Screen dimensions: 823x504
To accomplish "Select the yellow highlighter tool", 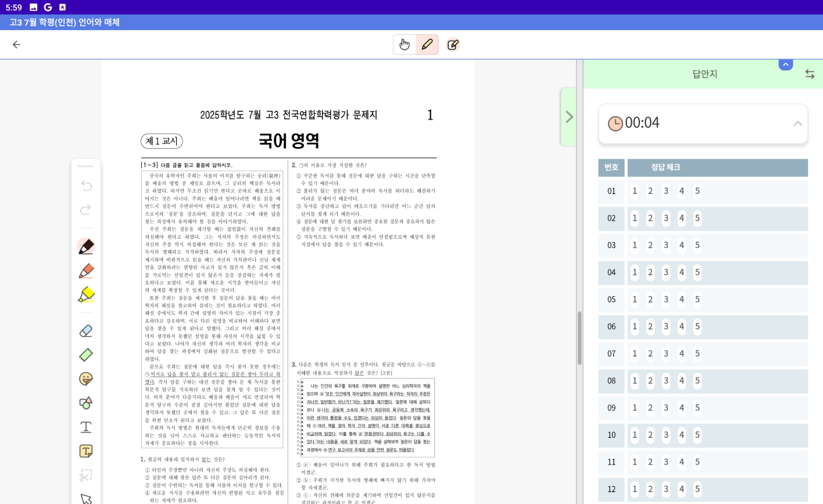I will click(86, 294).
